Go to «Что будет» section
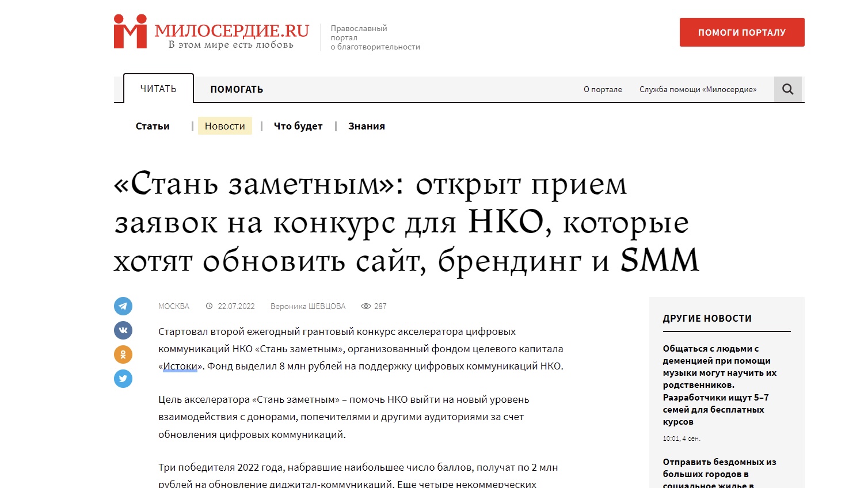This screenshot has height=488, width=868. tap(298, 126)
